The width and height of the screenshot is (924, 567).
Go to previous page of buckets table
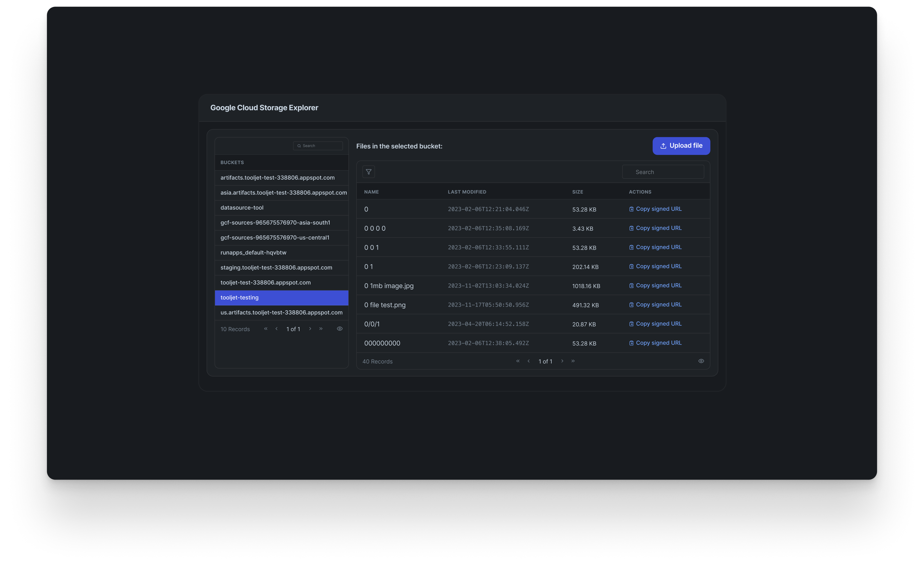click(277, 329)
